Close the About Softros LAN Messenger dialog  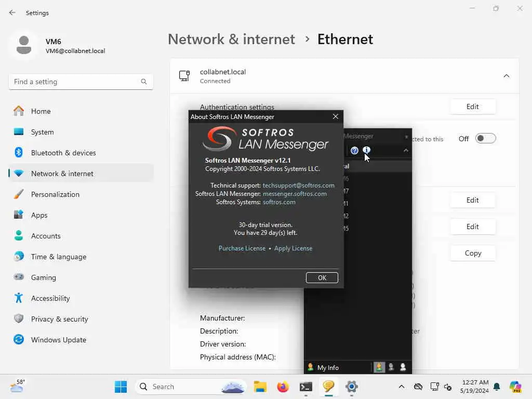(x=336, y=116)
